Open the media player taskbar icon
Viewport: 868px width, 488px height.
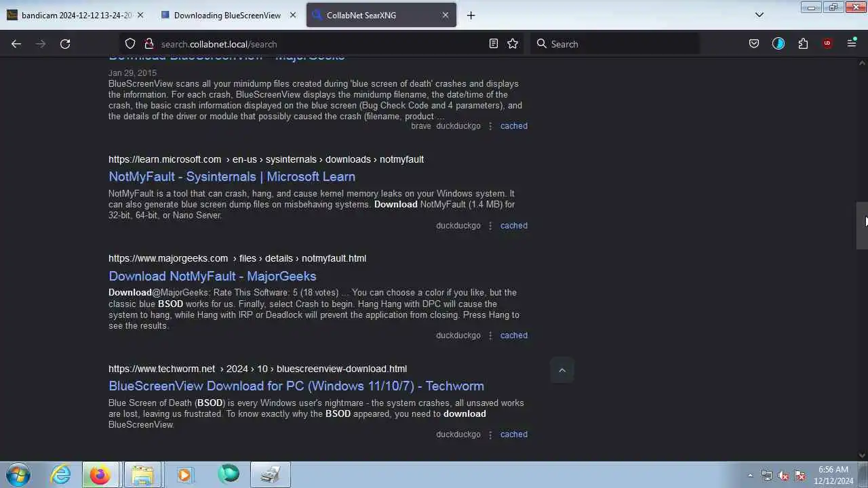click(x=184, y=475)
